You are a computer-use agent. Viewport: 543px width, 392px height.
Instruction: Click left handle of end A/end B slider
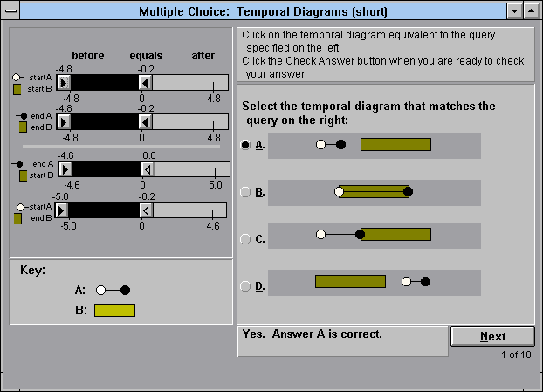(64, 122)
